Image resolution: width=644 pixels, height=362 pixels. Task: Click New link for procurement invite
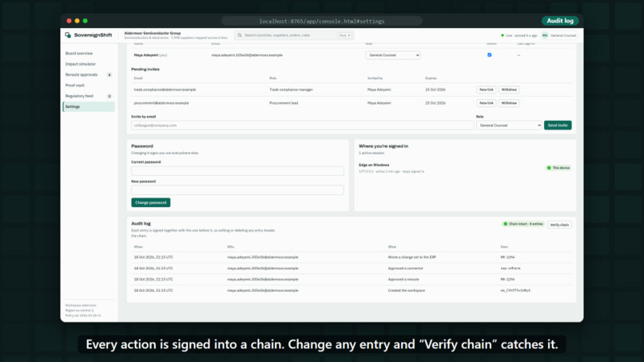tap(487, 103)
